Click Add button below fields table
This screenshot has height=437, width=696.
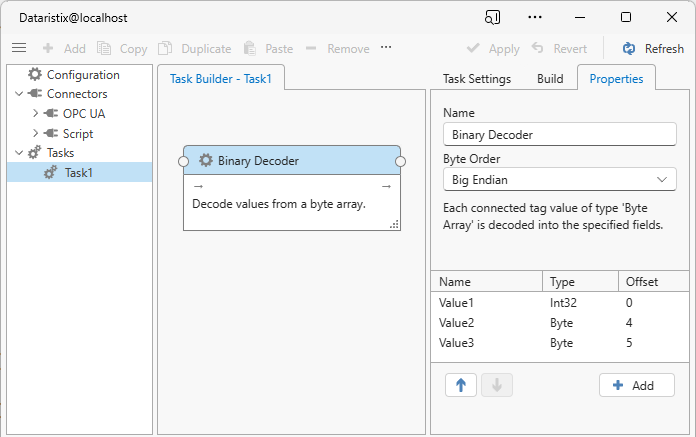coord(636,385)
